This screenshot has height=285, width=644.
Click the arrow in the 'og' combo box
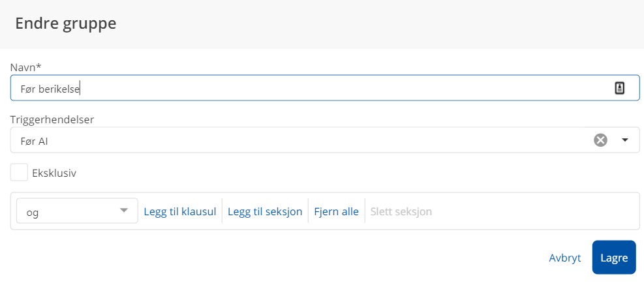click(124, 211)
